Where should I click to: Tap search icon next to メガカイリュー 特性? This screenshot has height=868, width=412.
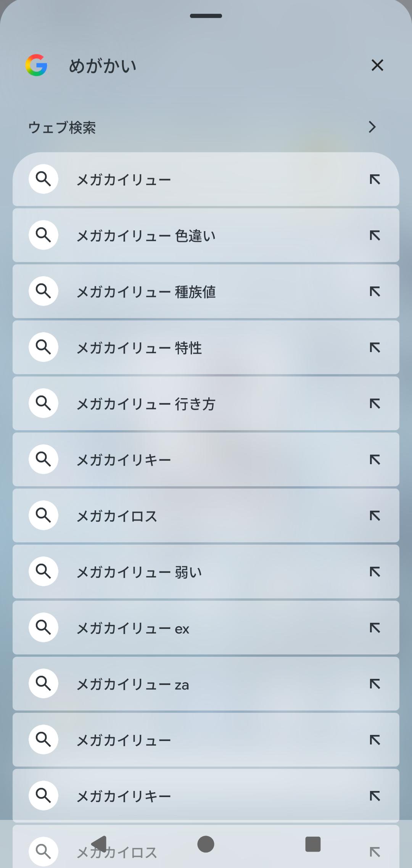43,347
